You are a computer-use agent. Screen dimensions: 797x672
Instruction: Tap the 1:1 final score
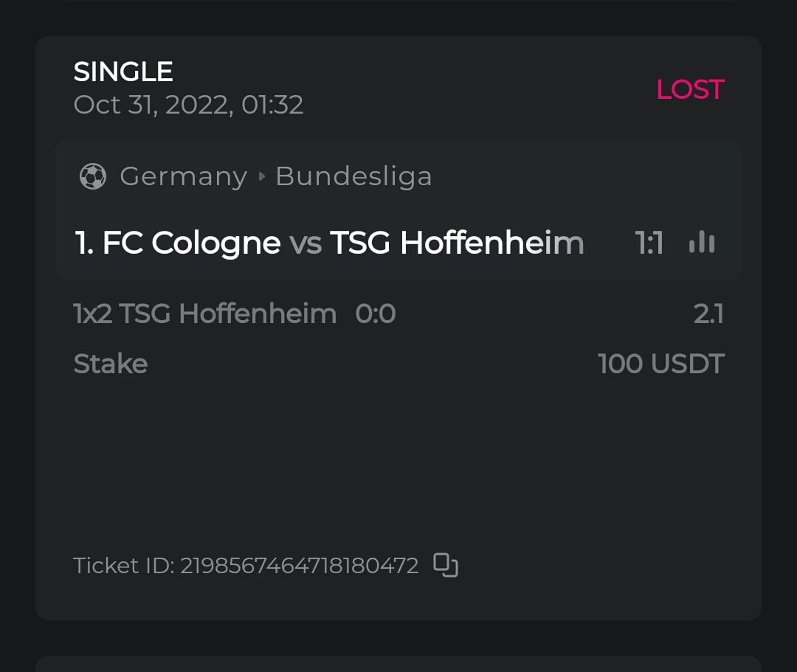click(649, 243)
